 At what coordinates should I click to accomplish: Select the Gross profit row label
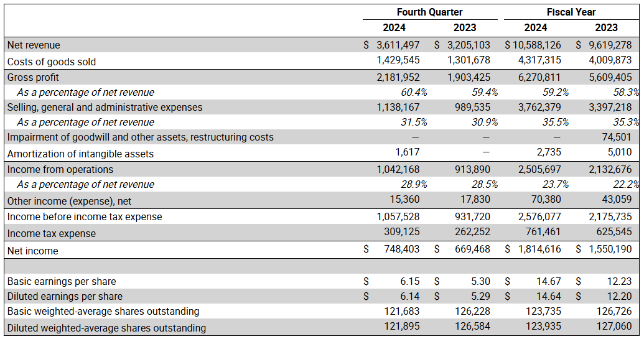pos(33,77)
